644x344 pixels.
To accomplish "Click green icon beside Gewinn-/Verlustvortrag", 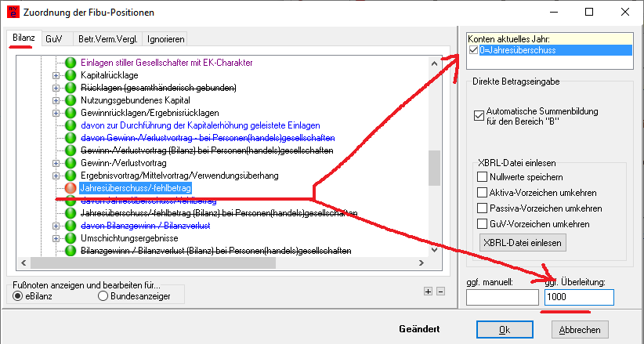I will [x=70, y=163].
